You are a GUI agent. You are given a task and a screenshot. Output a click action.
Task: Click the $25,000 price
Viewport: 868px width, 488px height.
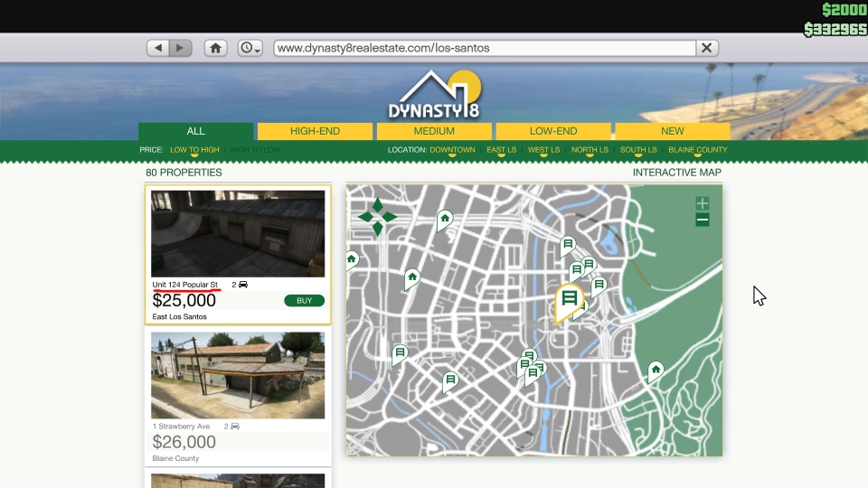[184, 300]
